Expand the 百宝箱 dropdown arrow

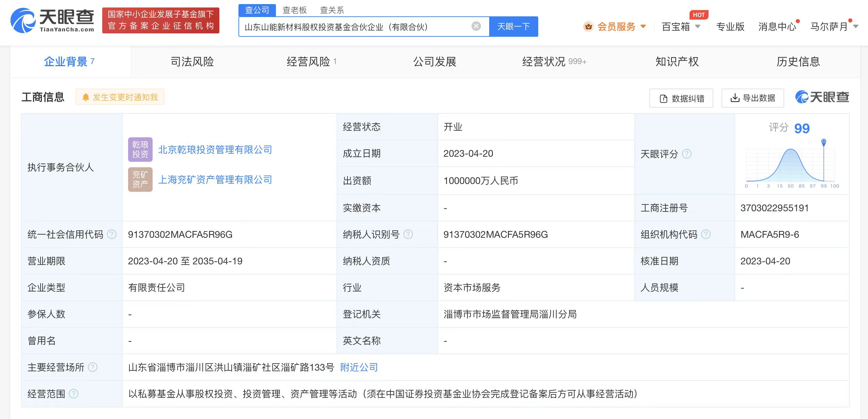point(698,26)
